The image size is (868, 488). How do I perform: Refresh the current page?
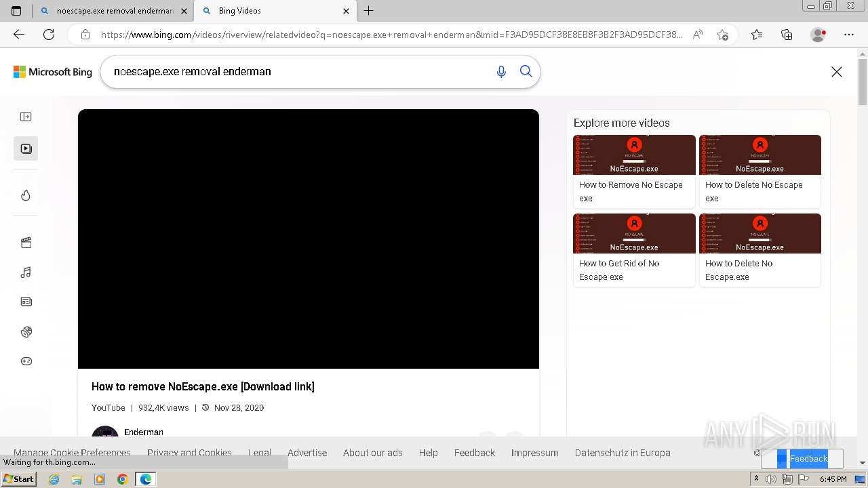point(49,35)
